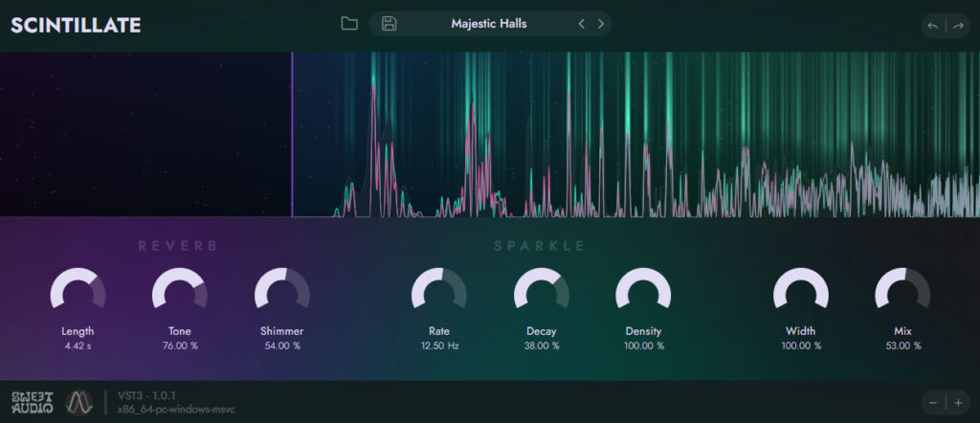The width and height of the screenshot is (980, 423).
Task: Decrease interface size with minus button
Action: click(933, 402)
